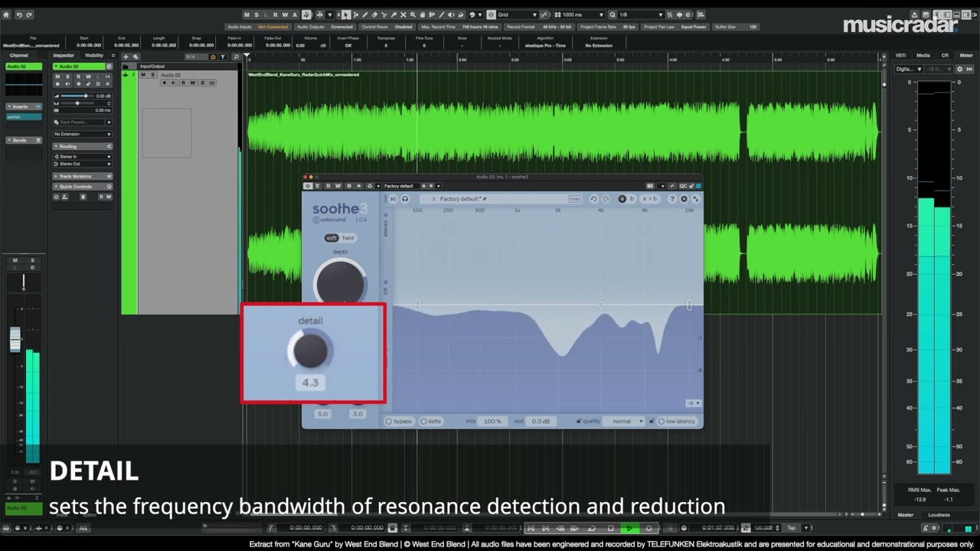
Task: Open the CR tab in right zone
Action: click(x=945, y=55)
